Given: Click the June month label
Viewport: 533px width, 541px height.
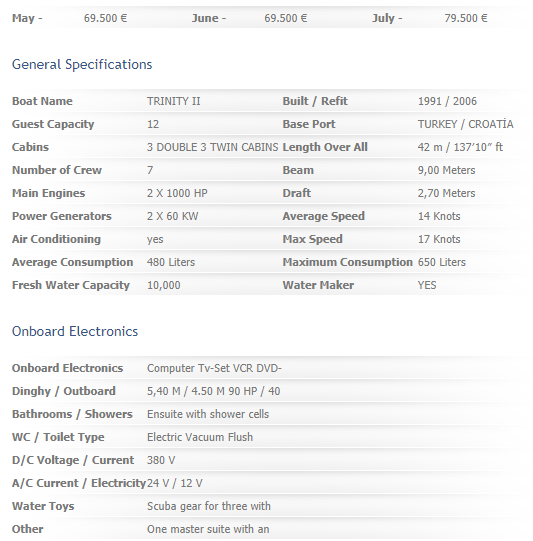Looking at the screenshot, I should 209,18.
